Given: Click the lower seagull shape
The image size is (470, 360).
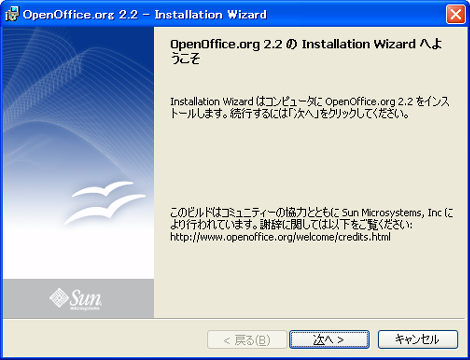Looking at the screenshot, I should tap(105, 209).
